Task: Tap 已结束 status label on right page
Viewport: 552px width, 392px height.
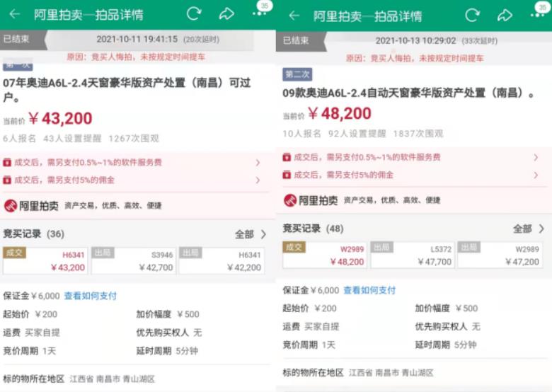Action: 296,40
